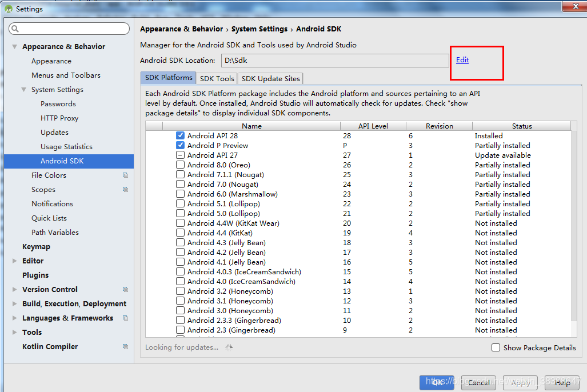The height and width of the screenshot is (392, 587).
Task: Sort table by Name column header
Action: (x=251, y=126)
